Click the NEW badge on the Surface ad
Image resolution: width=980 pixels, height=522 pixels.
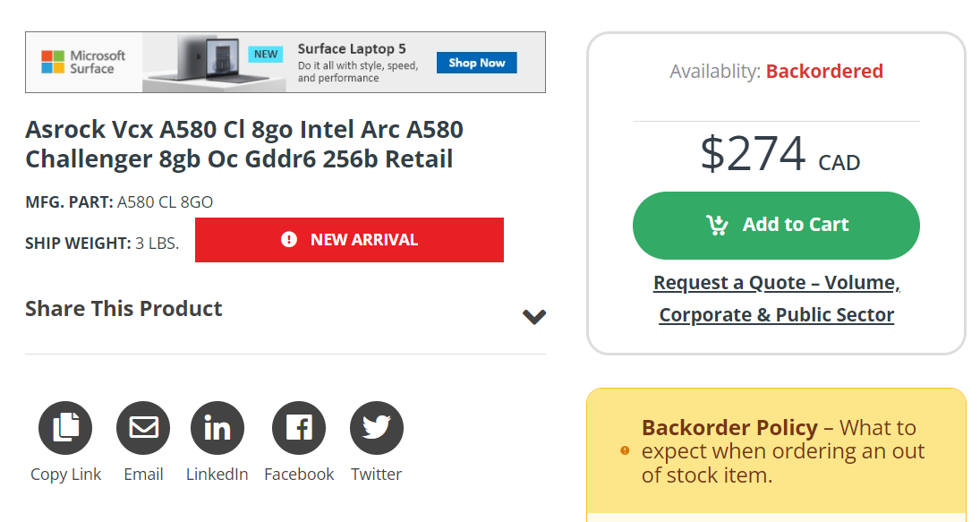(x=265, y=54)
